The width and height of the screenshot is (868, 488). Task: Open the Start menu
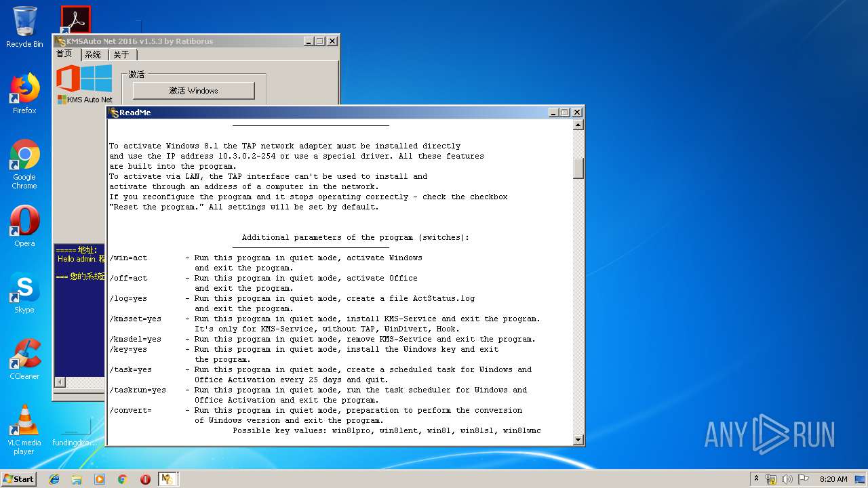[19, 479]
